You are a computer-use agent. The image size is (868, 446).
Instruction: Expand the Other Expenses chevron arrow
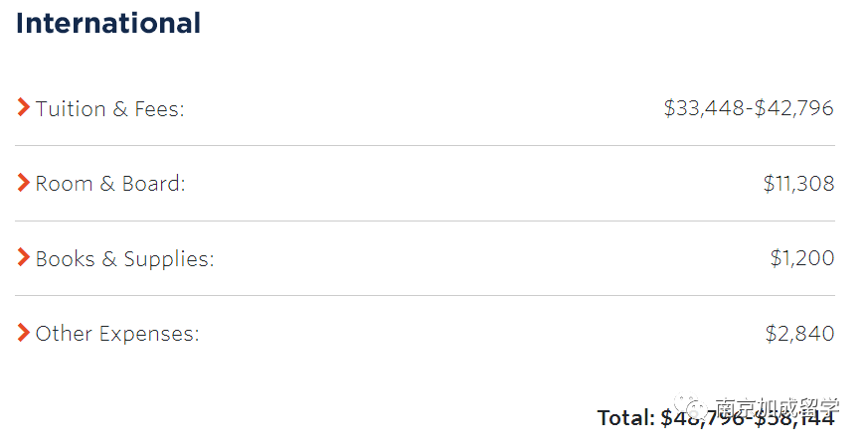[x=23, y=333]
